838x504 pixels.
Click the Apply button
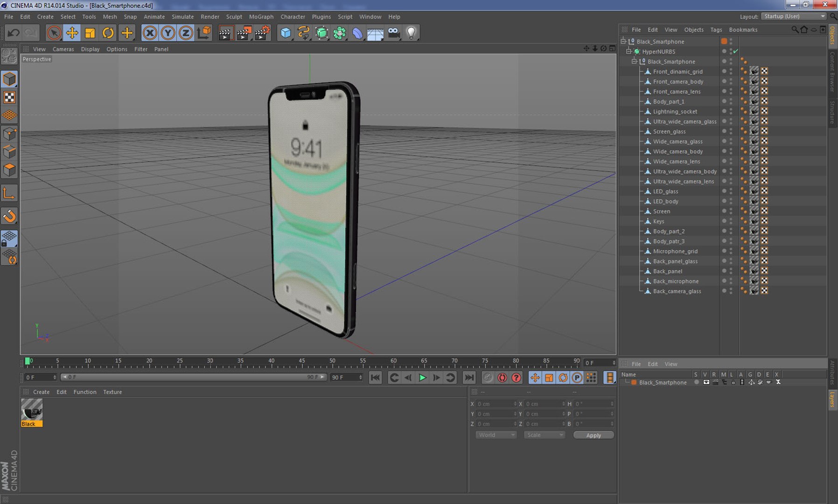coord(593,435)
